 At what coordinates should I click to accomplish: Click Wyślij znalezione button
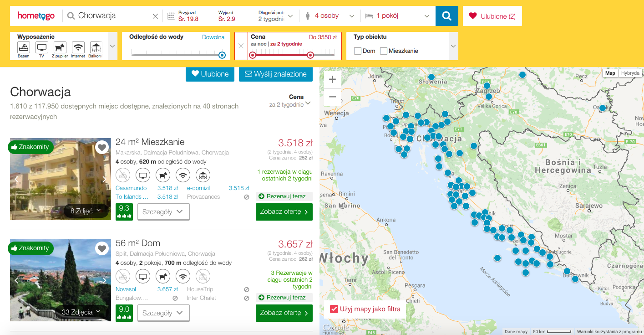[275, 74]
